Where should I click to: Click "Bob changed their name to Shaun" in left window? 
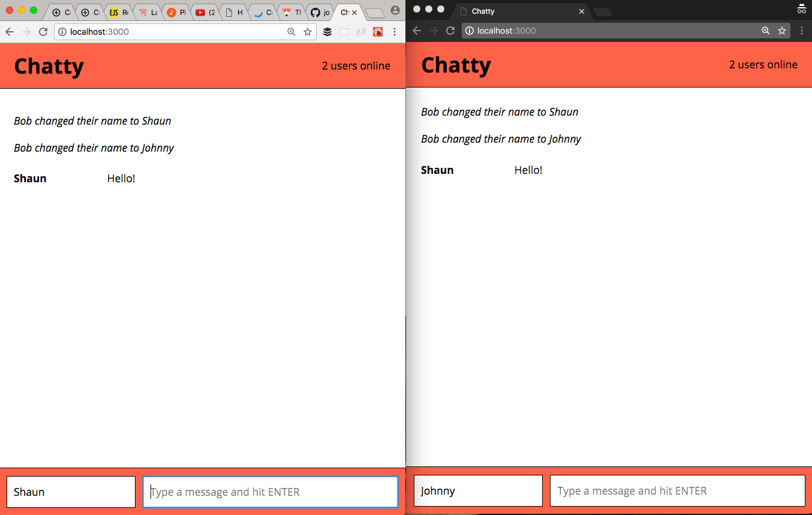(x=92, y=121)
